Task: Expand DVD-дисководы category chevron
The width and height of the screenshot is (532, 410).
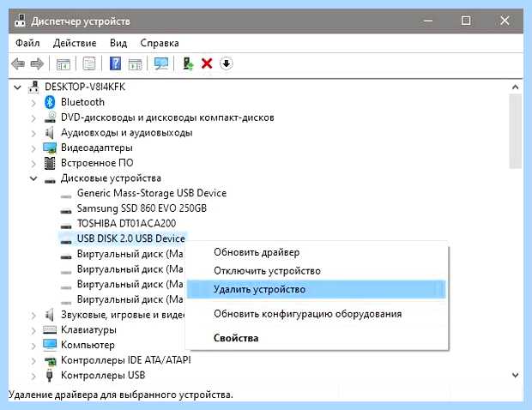Action: (33, 118)
